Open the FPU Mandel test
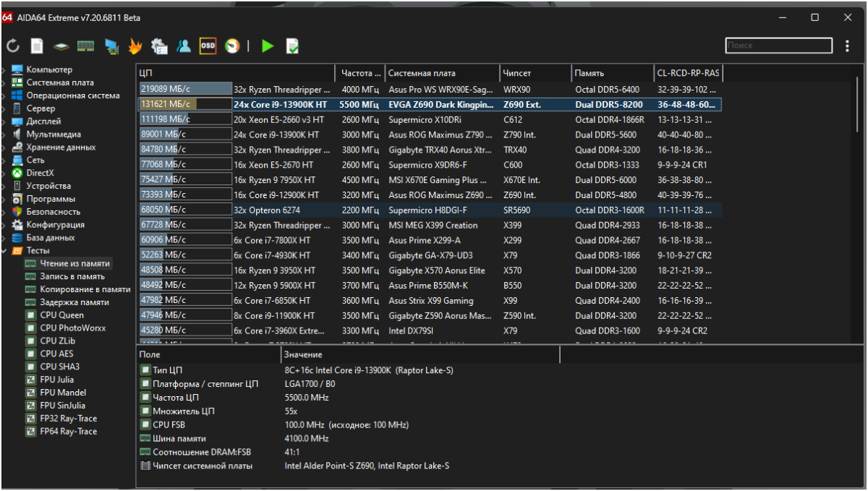This screenshot has height=491, width=868. click(63, 393)
